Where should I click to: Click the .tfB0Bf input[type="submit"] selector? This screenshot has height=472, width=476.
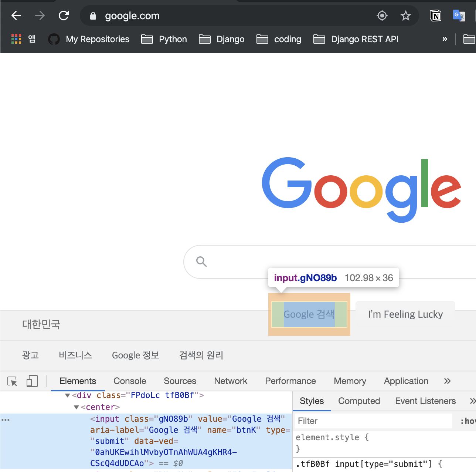(364, 464)
